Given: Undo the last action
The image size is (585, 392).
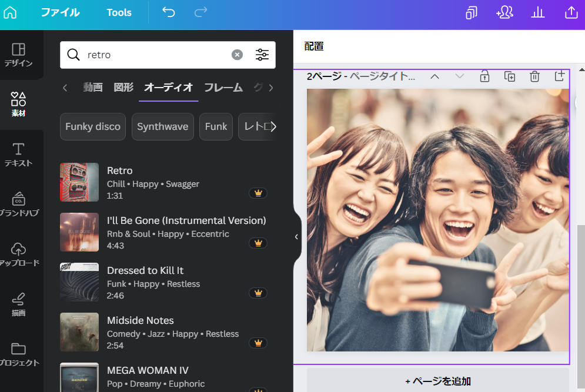Looking at the screenshot, I should tap(169, 12).
